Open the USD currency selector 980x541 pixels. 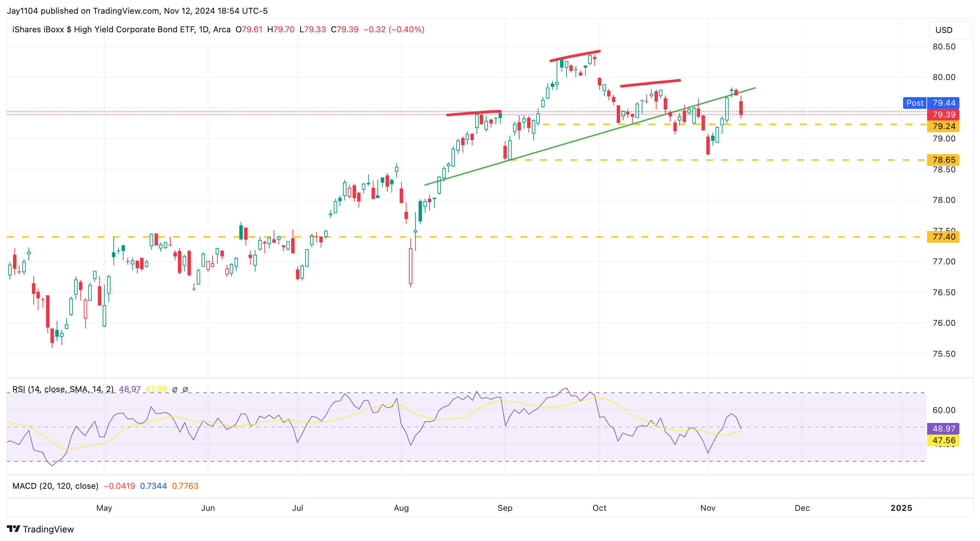click(x=949, y=30)
